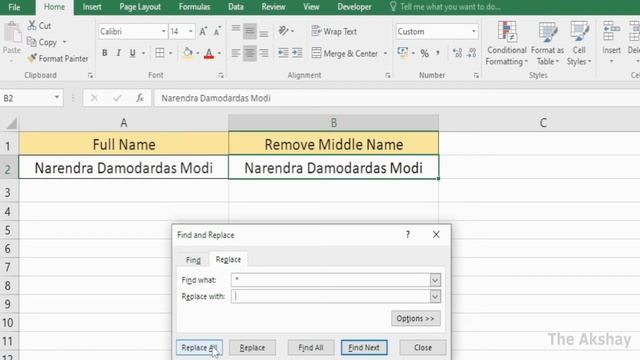This screenshot has height=360, width=640.
Task: Click middle align icon
Action: coord(250,31)
